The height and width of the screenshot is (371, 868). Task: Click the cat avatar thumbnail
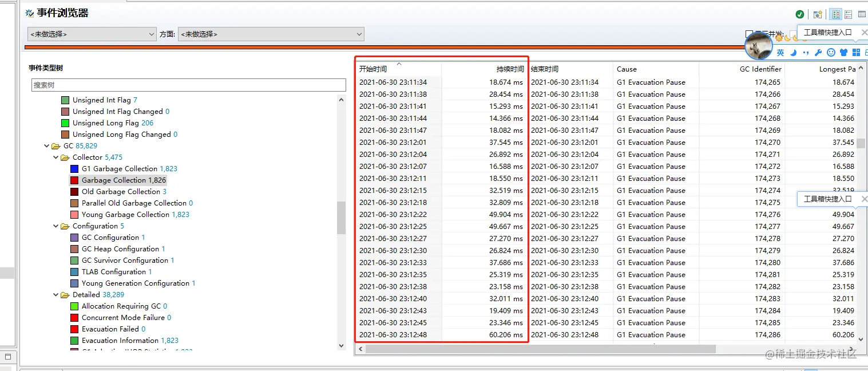[x=759, y=46]
